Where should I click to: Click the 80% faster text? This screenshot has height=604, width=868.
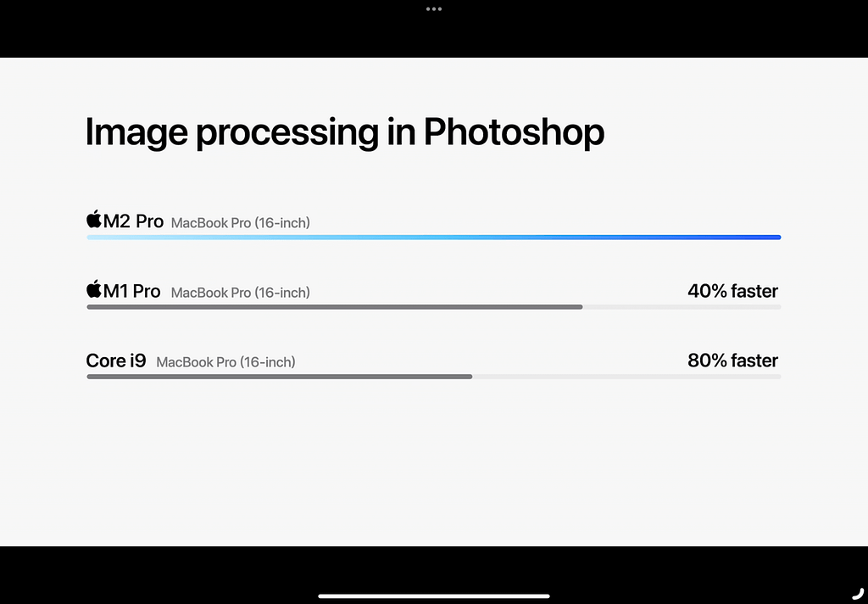[733, 361]
